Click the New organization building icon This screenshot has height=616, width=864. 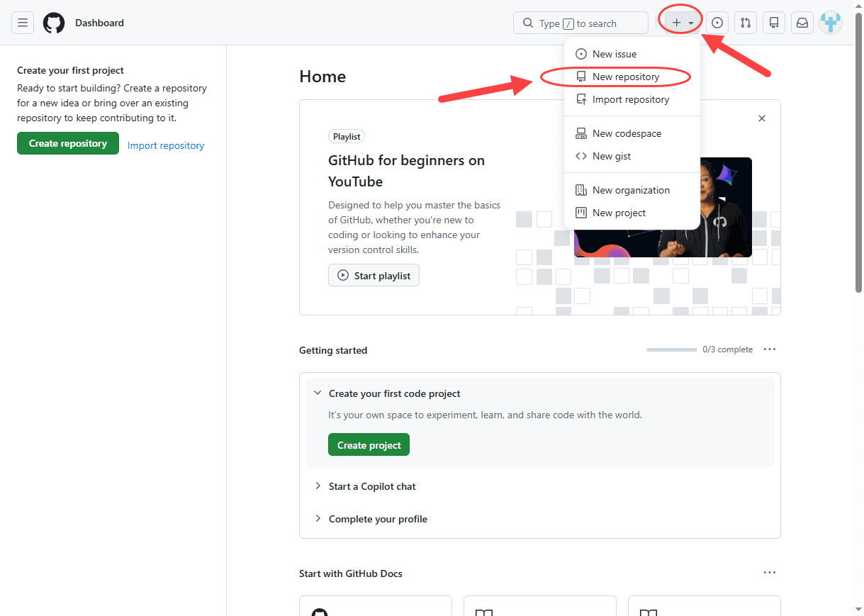(581, 190)
